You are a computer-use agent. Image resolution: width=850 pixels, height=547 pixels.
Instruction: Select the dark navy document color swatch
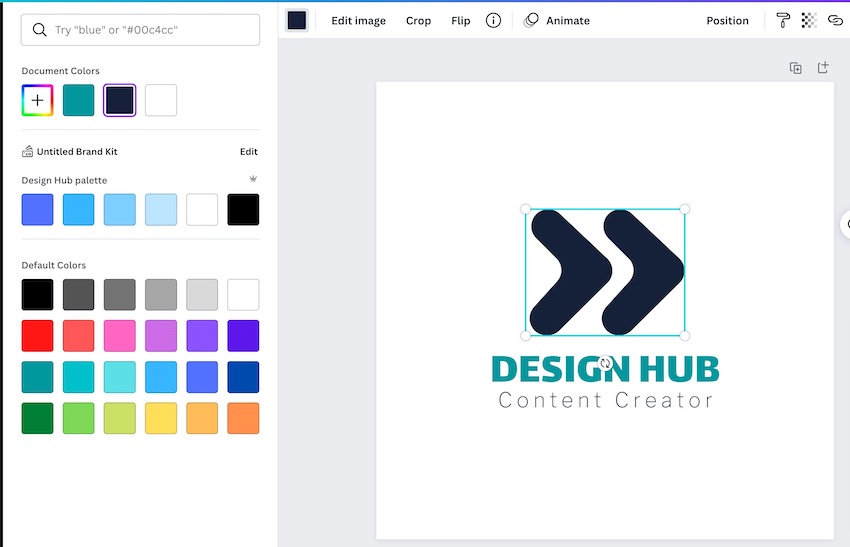120,100
